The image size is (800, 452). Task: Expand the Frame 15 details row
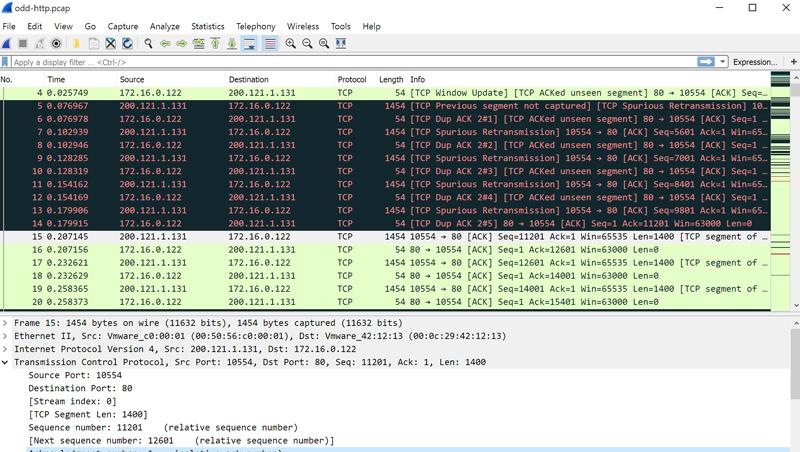tap(5, 323)
